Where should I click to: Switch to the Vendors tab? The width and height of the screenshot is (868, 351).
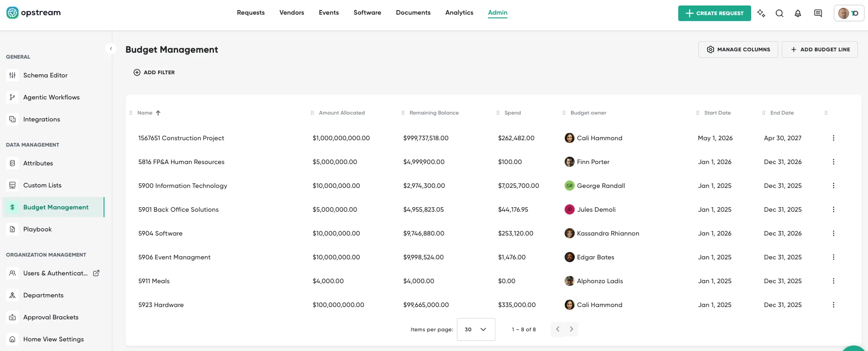click(x=292, y=13)
